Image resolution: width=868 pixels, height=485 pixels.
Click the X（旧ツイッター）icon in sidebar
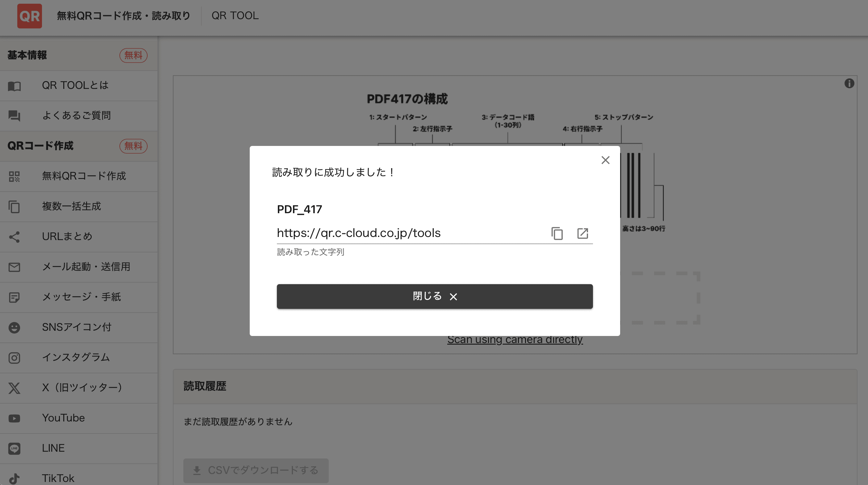[14, 387]
